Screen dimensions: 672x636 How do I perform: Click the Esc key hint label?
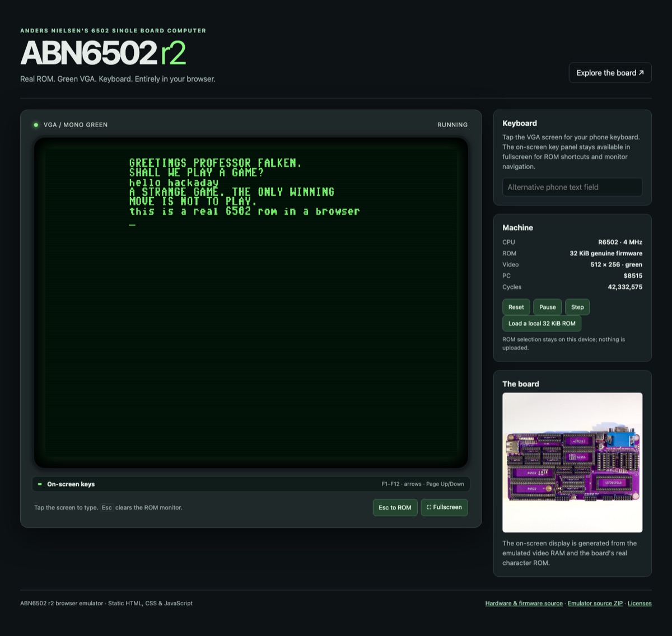tap(106, 507)
